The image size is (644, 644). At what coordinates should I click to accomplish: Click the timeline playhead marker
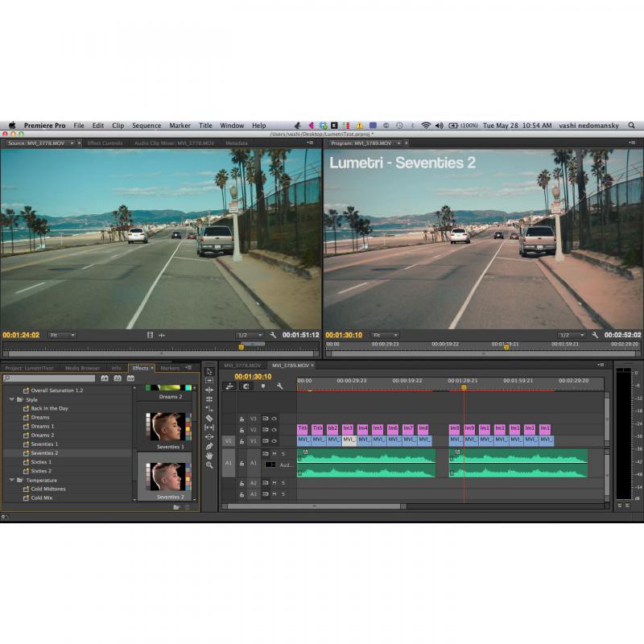[x=464, y=387]
